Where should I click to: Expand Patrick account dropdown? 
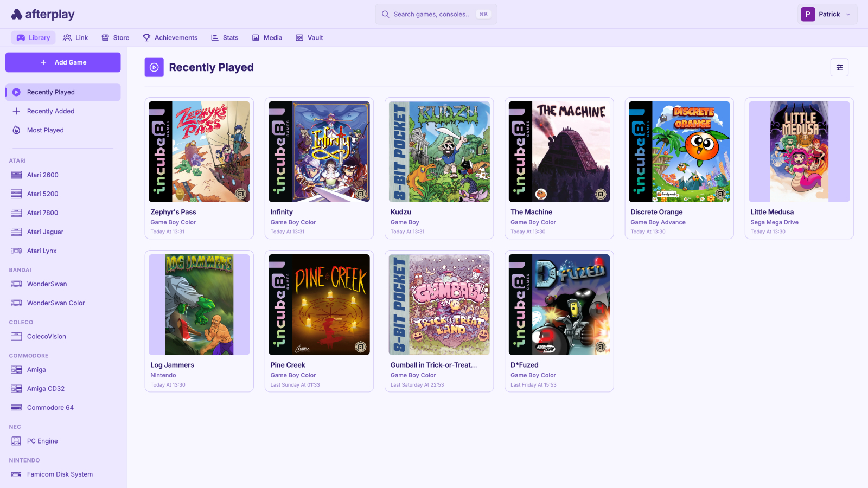click(x=828, y=14)
